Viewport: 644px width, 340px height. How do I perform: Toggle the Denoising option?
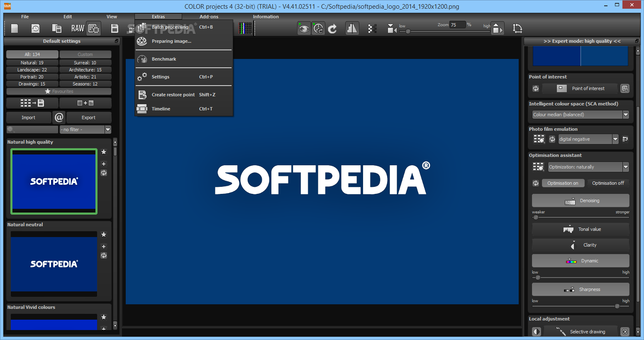coord(581,201)
